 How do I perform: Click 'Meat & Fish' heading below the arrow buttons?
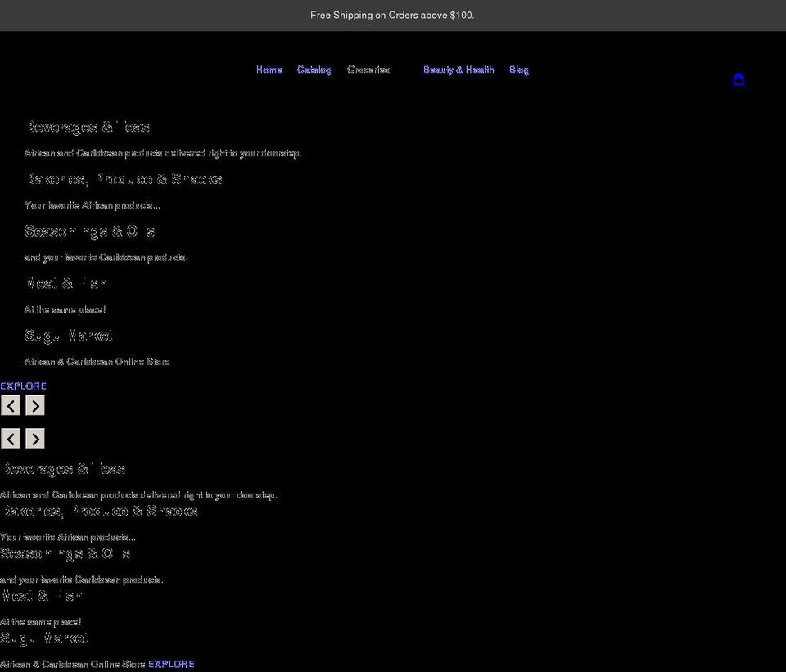41,596
